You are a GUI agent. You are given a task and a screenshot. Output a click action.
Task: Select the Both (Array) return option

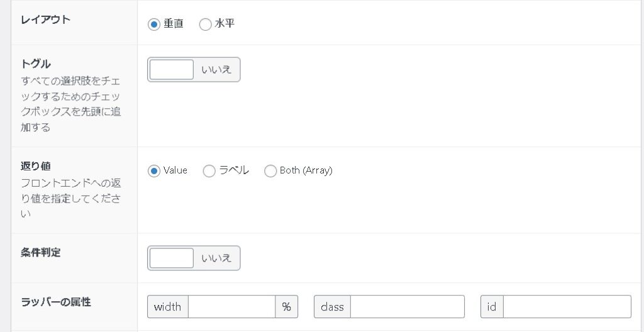[270, 171]
